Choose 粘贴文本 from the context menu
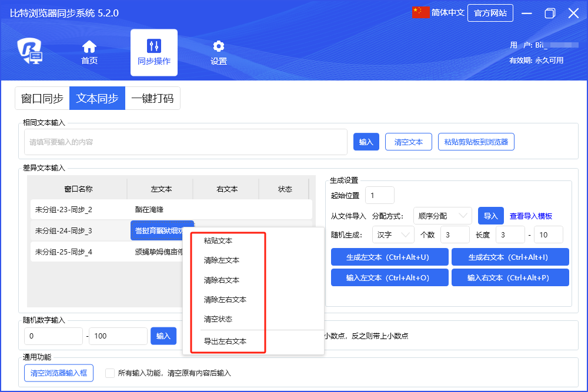The height and width of the screenshot is (392, 588). pos(218,240)
